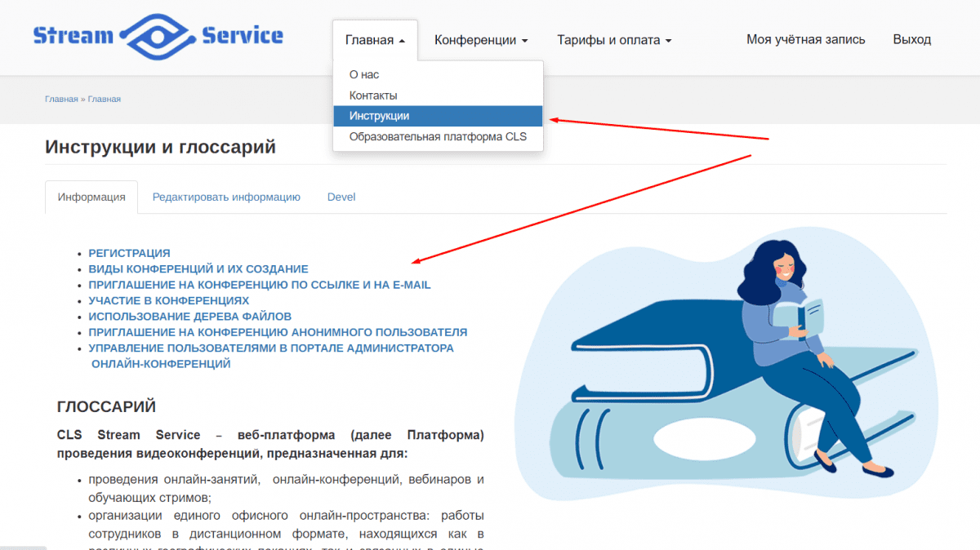Click the first Главная breadcrumb link
980x550 pixels.
click(61, 99)
